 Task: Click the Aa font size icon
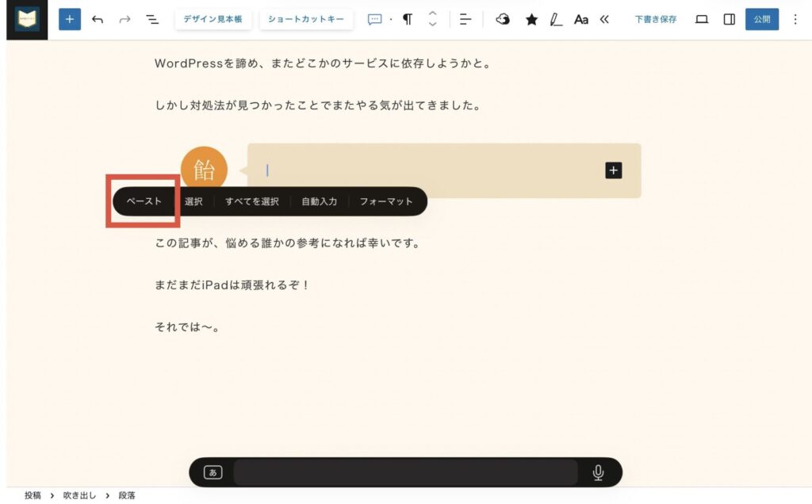point(581,19)
